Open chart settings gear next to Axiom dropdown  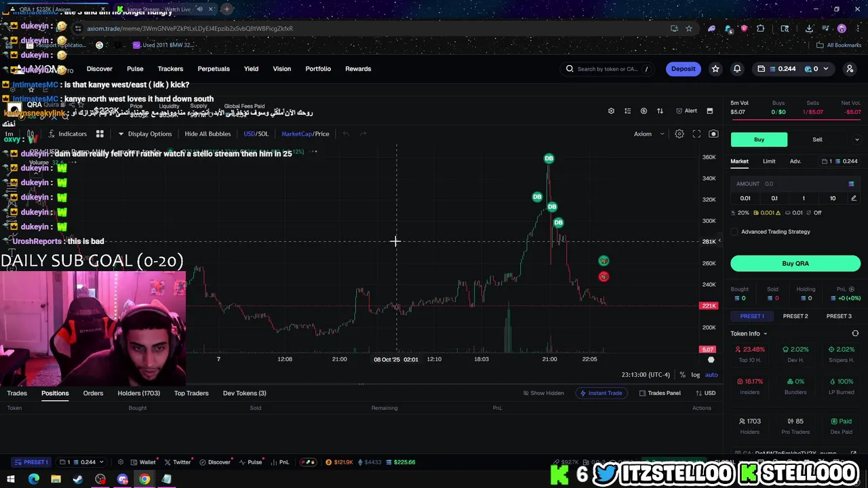[679, 134]
